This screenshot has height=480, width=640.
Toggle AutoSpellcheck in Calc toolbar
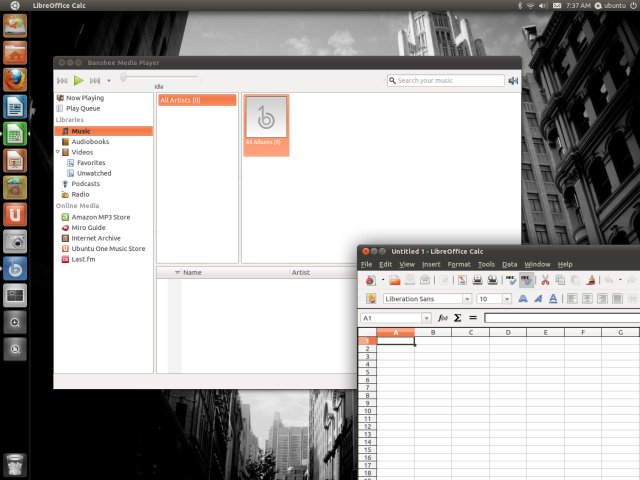[x=527, y=280]
